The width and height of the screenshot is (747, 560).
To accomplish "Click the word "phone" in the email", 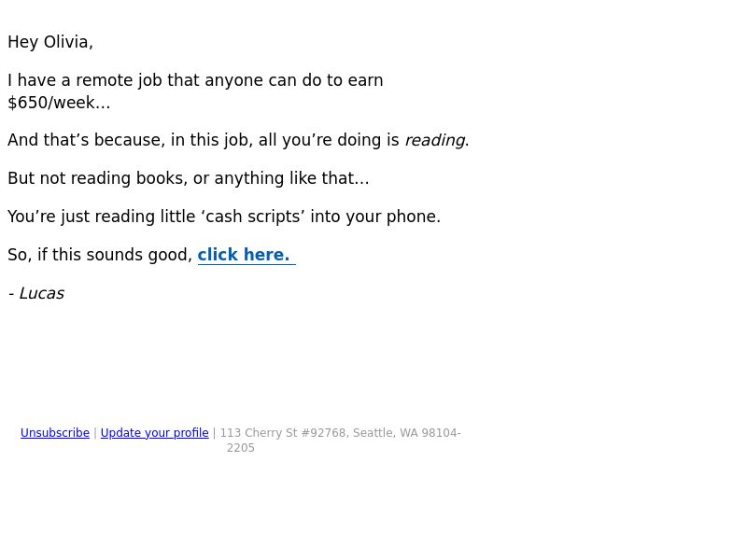I will (412, 217).
